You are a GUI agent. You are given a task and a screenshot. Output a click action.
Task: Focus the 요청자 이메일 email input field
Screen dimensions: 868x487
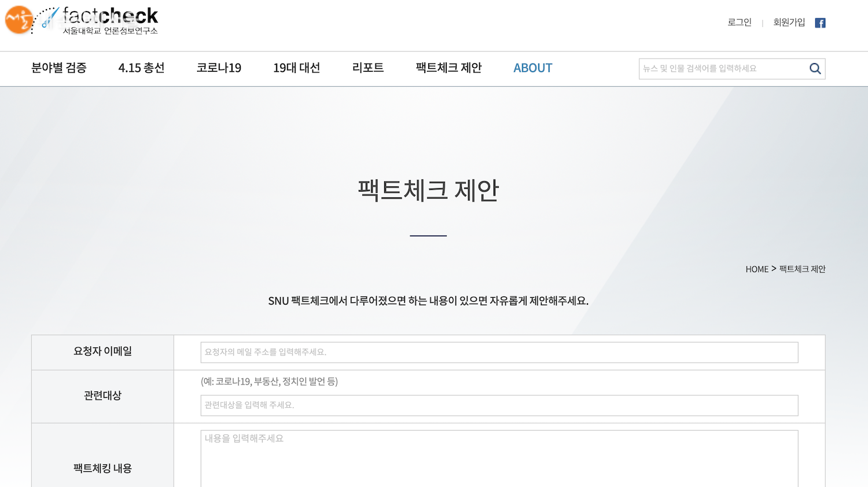click(x=499, y=352)
